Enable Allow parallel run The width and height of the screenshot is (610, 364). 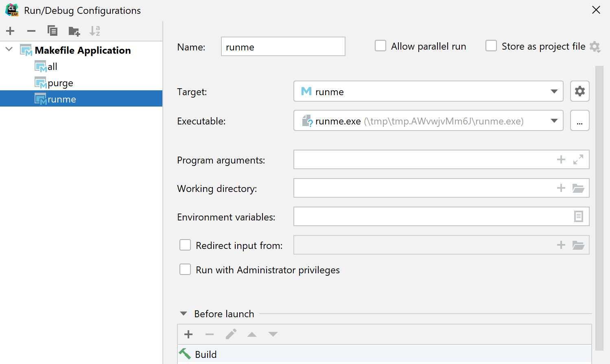380,46
